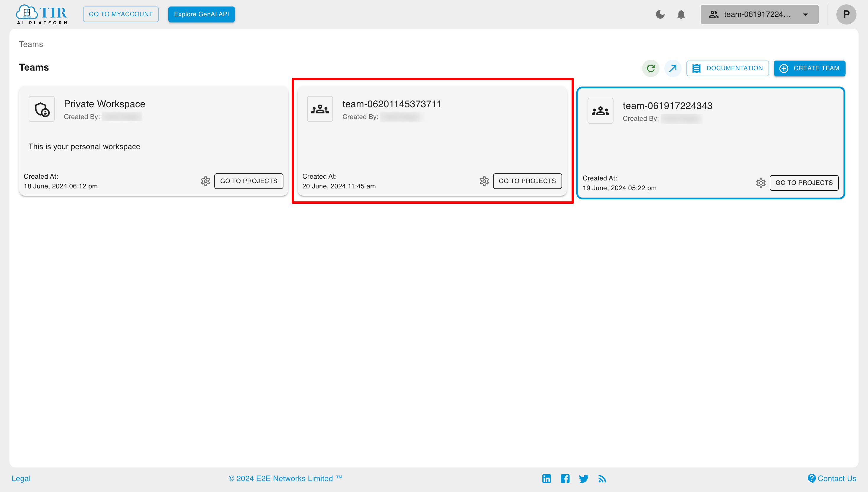
Task: Click the group icon of team-06201145373711
Action: coord(320,109)
